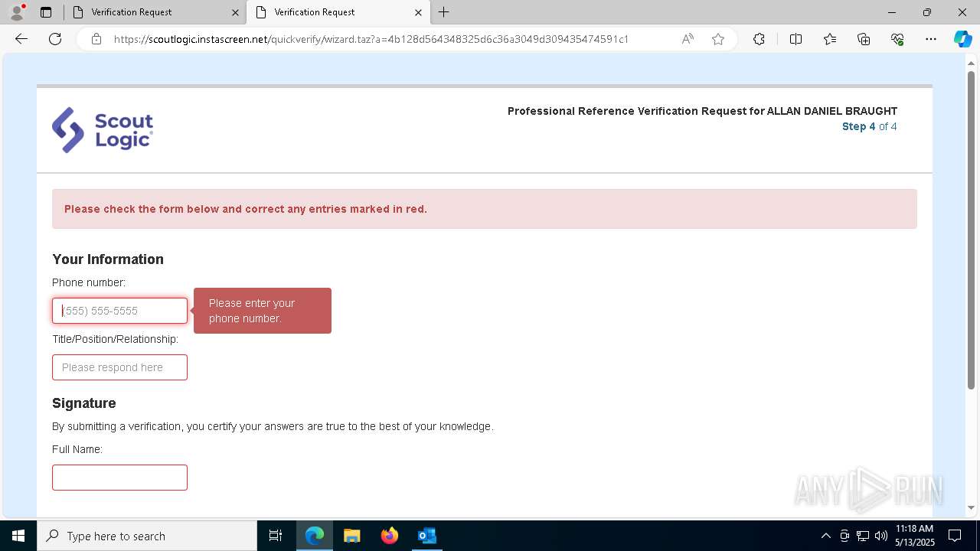Open the notification center
The image size is (980, 551).
click(955, 536)
